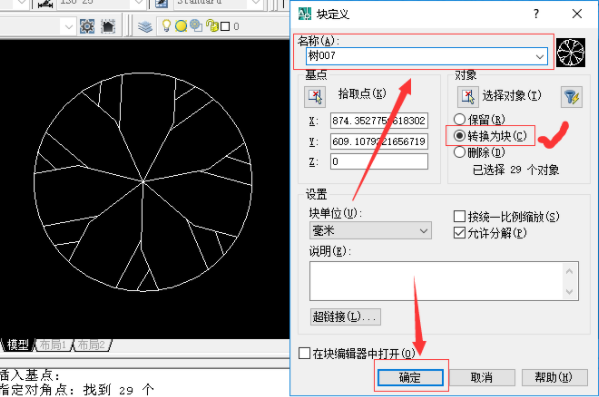This screenshot has width=599, height=397.
Task: Switch to the 模型 (Model) tab
Action: click(18, 345)
